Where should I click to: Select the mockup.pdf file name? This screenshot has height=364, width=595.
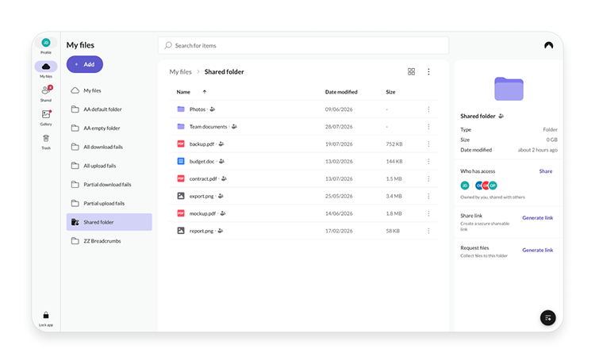(x=202, y=213)
